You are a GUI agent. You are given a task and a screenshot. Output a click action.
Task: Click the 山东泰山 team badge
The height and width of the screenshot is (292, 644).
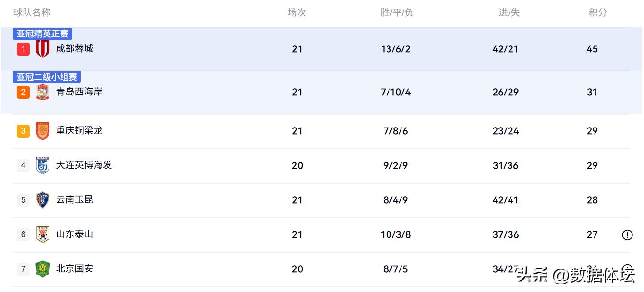click(x=43, y=234)
